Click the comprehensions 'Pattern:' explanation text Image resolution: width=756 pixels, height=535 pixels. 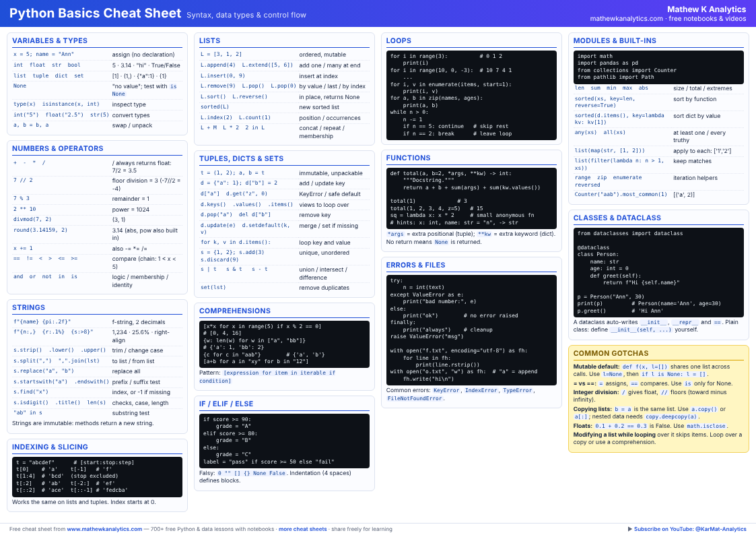pos(267,377)
